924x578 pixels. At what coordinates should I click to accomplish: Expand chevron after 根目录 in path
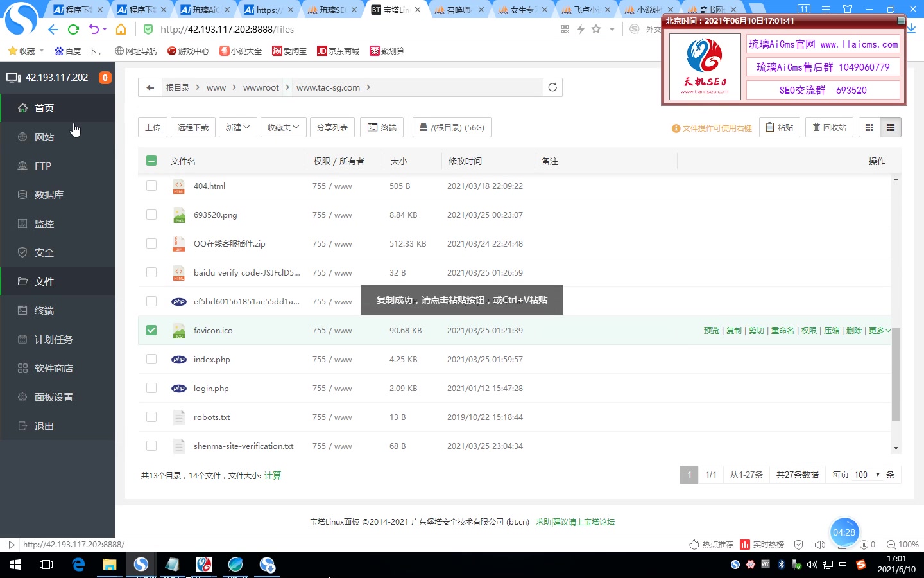tap(198, 87)
